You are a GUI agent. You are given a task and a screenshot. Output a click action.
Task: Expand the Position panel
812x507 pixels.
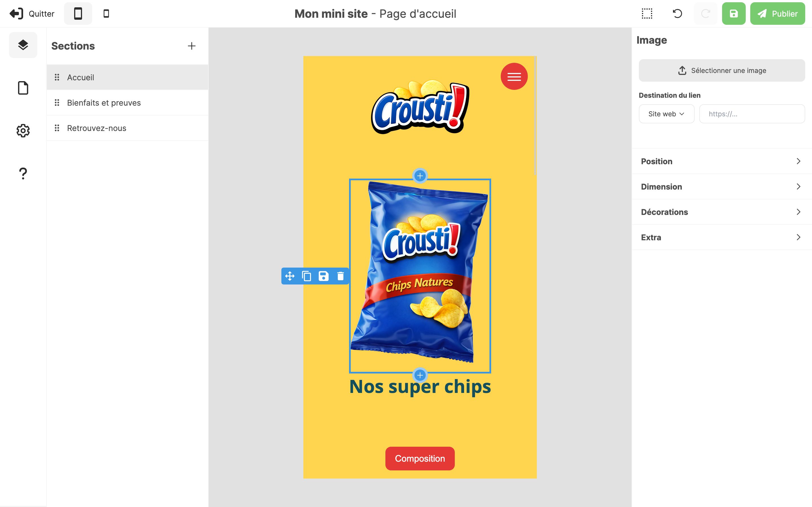coord(721,161)
